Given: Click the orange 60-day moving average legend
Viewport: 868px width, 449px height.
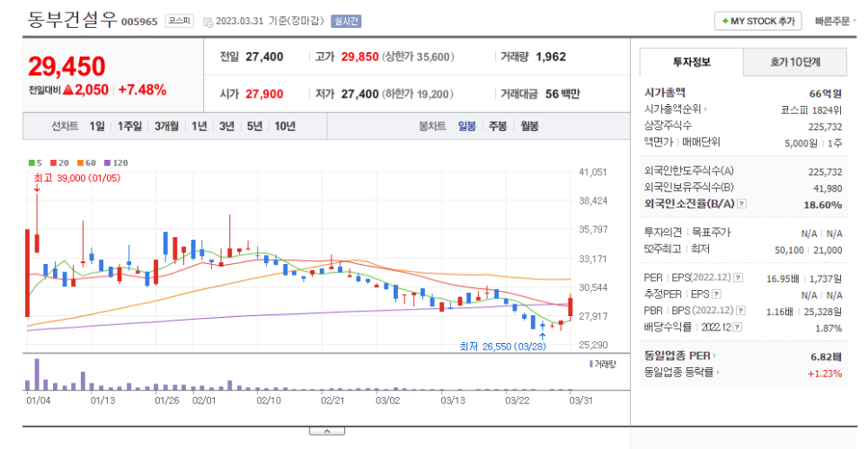Looking at the screenshot, I should click(86, 163).
